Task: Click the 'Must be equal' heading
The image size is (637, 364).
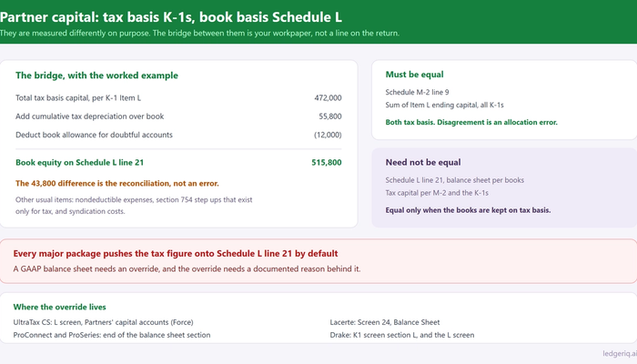Action: coord(414,75)
